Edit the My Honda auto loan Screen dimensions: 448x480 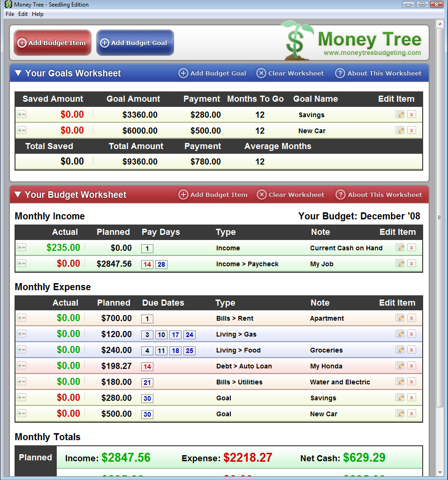point(400,366)
